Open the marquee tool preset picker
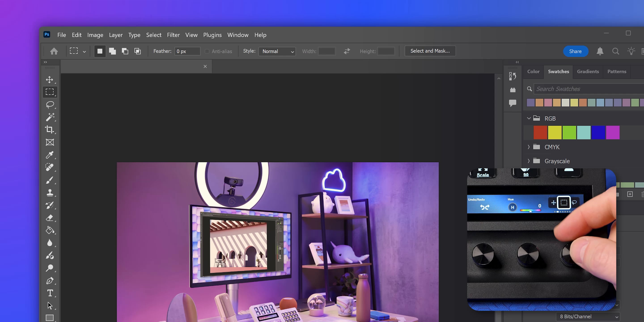644x322 pixels. pos(84,52)
